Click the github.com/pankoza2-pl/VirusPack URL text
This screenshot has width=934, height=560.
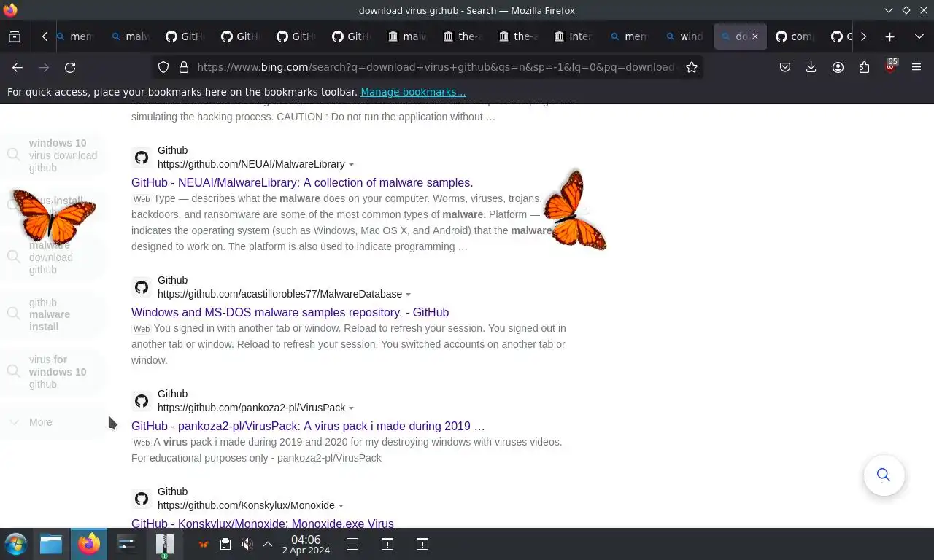click(251, 408)
